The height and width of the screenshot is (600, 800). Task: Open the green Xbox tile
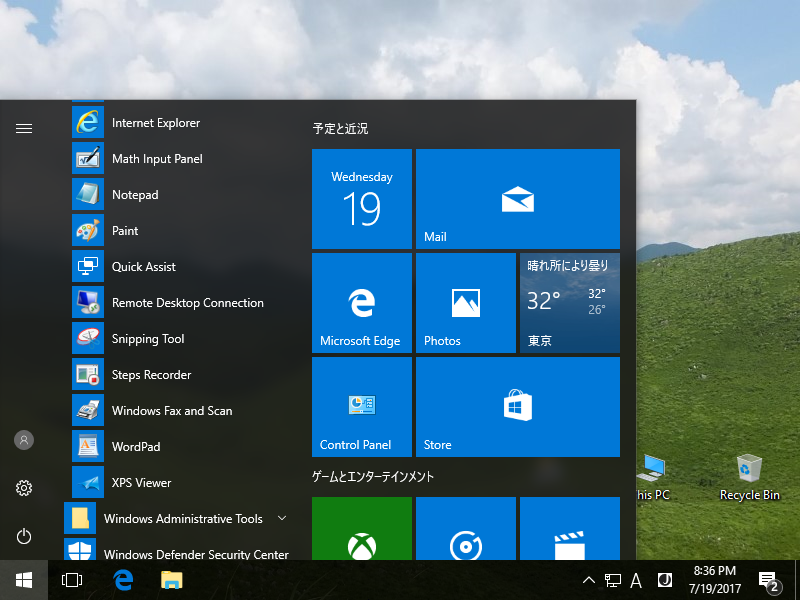[x=362, y=529]
